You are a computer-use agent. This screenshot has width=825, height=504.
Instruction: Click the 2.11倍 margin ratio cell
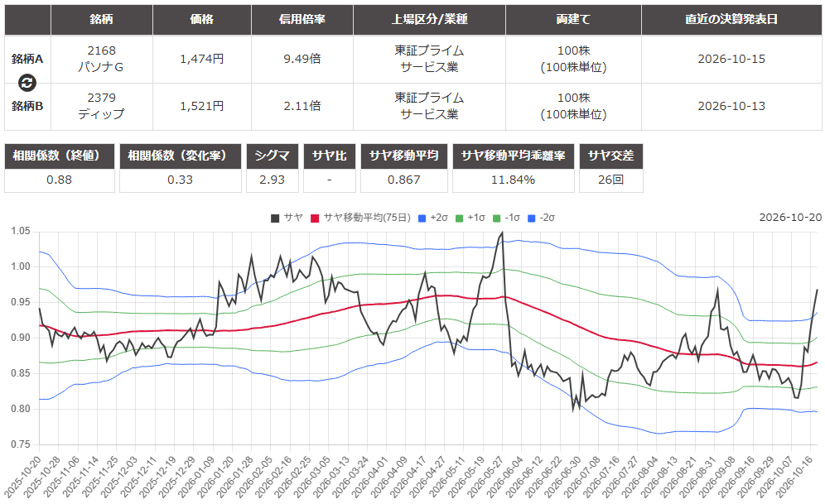click(302, 106)
